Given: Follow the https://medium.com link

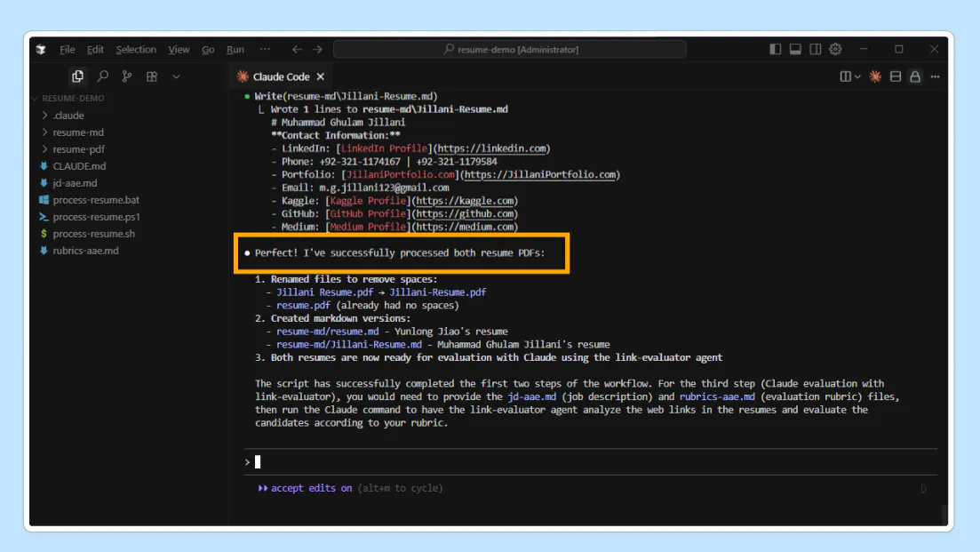Looking at the screenshot, I should click(x=465, y=227).
